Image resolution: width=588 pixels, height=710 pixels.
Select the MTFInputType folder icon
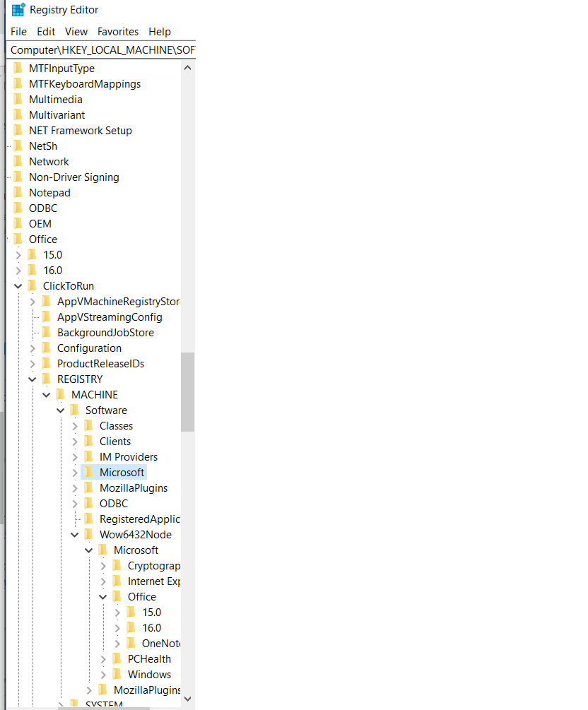18,68
